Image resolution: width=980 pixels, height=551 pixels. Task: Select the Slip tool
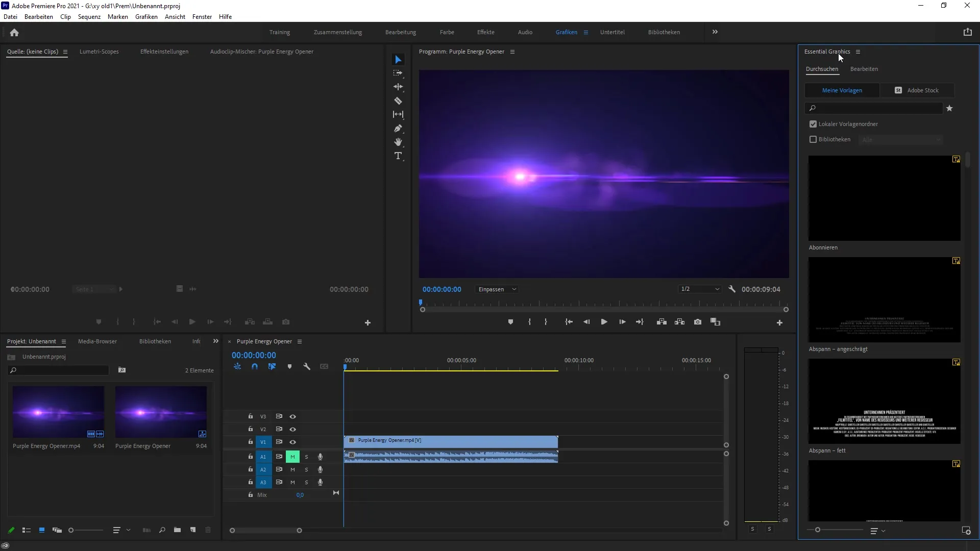[398, 115]
